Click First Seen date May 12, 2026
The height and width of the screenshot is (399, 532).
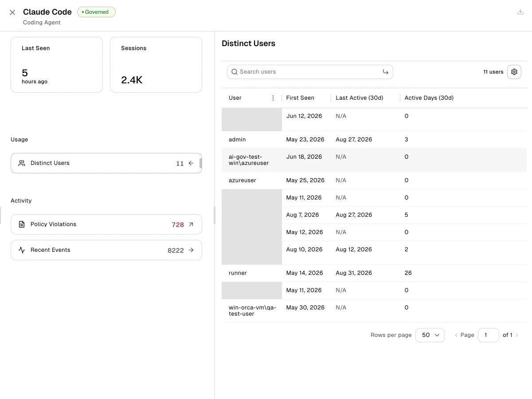tap(305, 232)
